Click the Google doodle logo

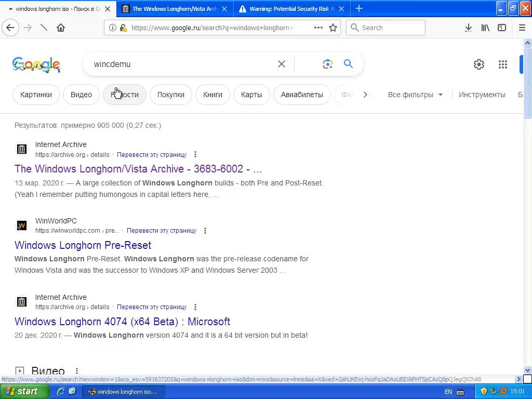[x=36, y=64]
